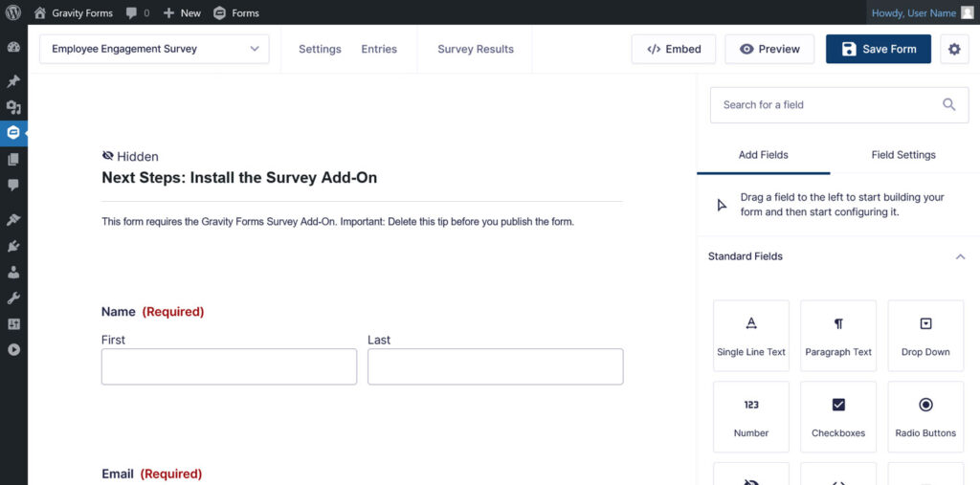The height and width of the screenshot is (485, 980).
Task: Open the Dashboard from the sidebar
Action: [x=13, y=48]
